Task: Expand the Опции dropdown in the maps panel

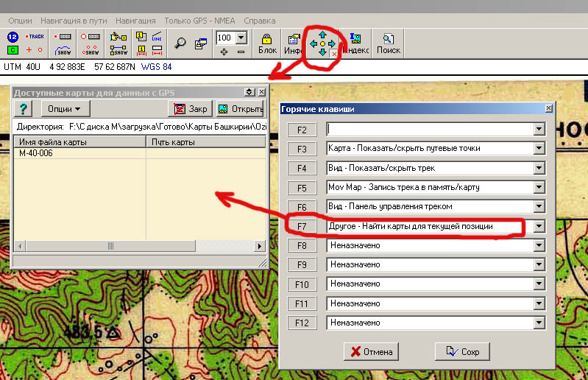Action: tap(65, 108)
